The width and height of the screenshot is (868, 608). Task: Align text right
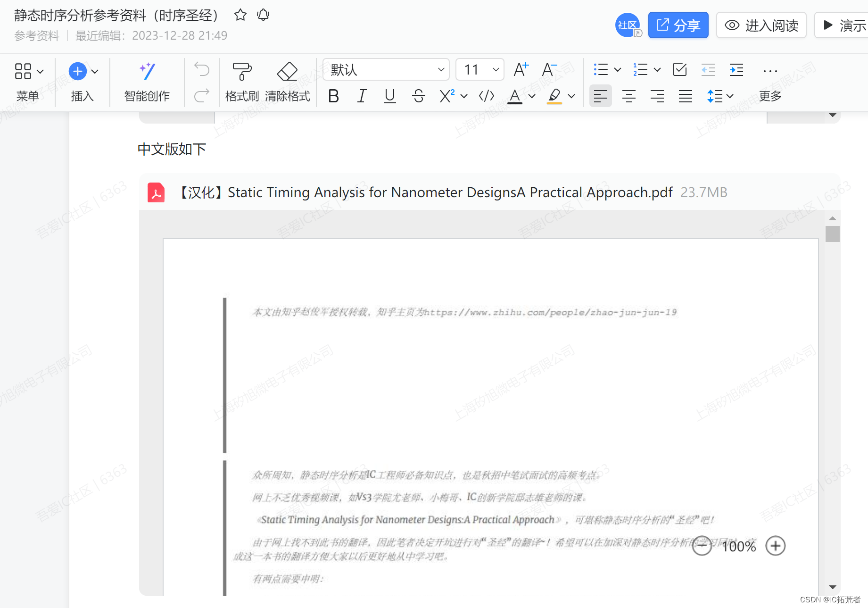(657, 96)
